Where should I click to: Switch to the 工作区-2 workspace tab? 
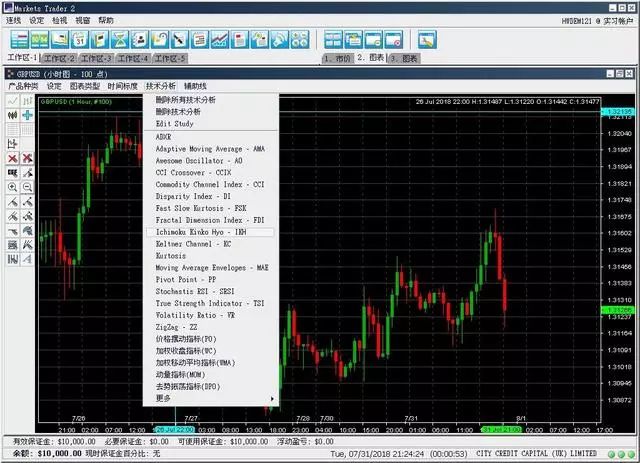[69, 59]
